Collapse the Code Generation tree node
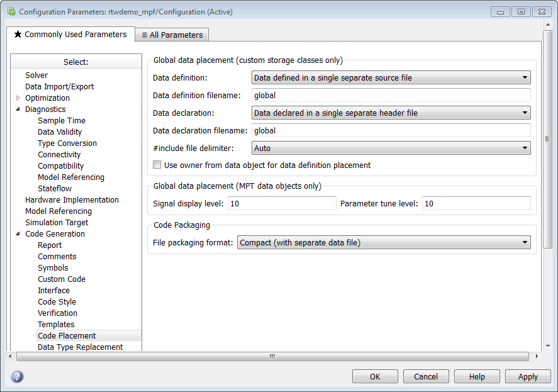This screenshot has height=392, width=558. (18, 234)
